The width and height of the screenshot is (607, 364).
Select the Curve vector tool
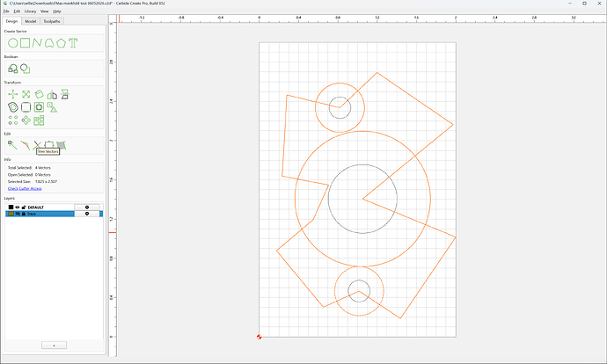(x=49, y=43)
